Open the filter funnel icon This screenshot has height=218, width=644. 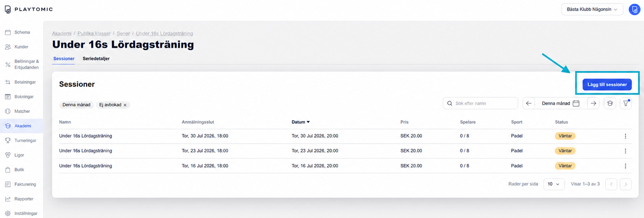tap(626, 103)
